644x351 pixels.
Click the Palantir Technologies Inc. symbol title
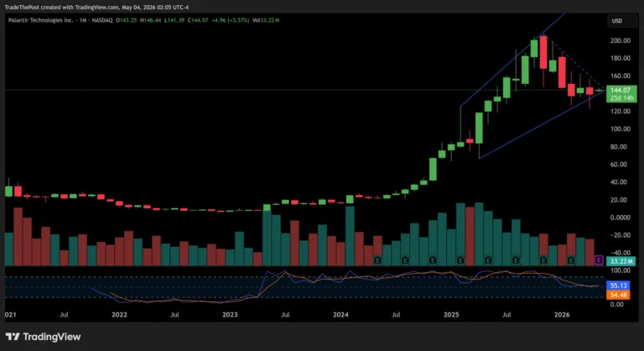tap(40, 20)
